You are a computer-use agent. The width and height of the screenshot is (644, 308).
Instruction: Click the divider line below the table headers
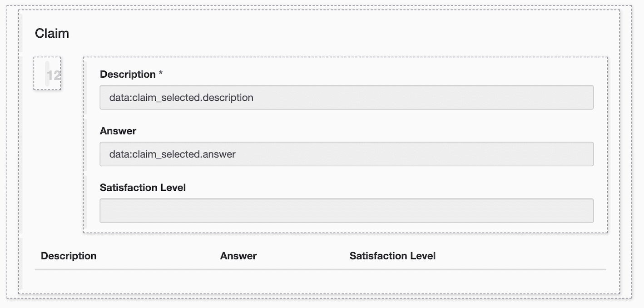click(x=318, y=269)
